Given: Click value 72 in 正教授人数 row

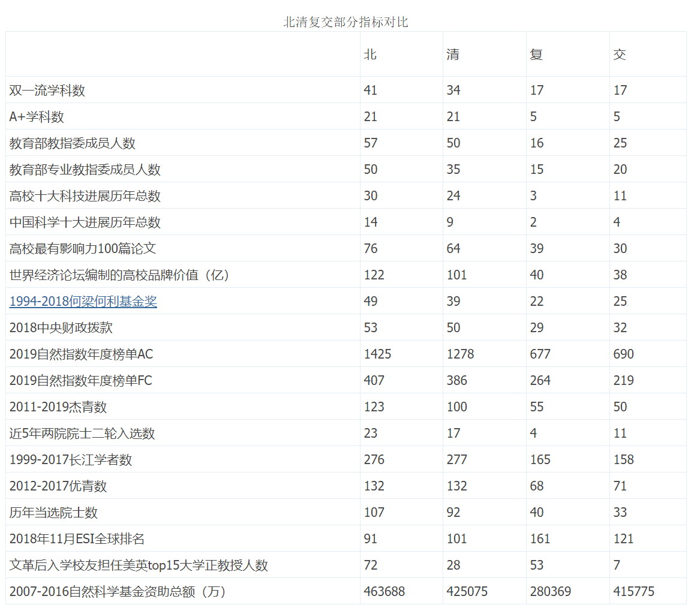Looking at the screenshot, I should point(371,565).
